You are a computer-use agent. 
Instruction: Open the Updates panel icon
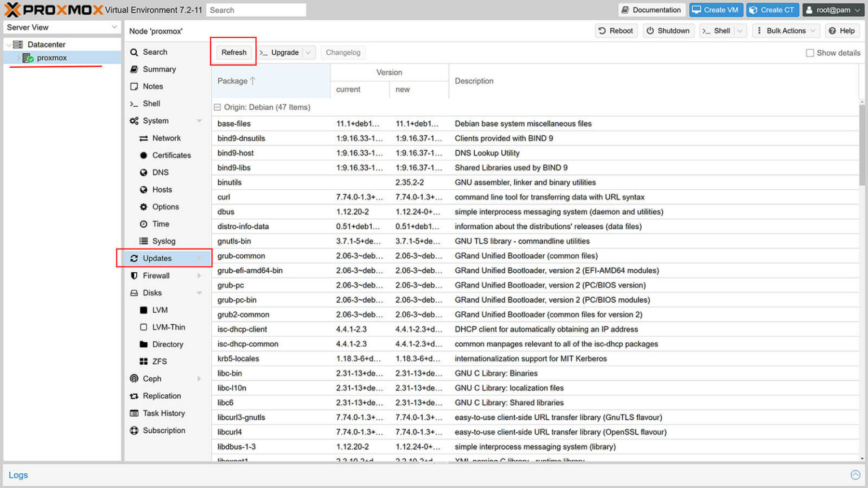click(x=134, y=258)
